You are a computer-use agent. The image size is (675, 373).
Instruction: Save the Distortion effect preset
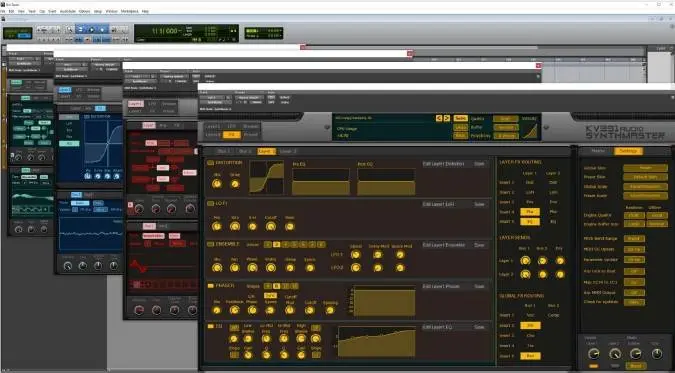click(479, 164)
